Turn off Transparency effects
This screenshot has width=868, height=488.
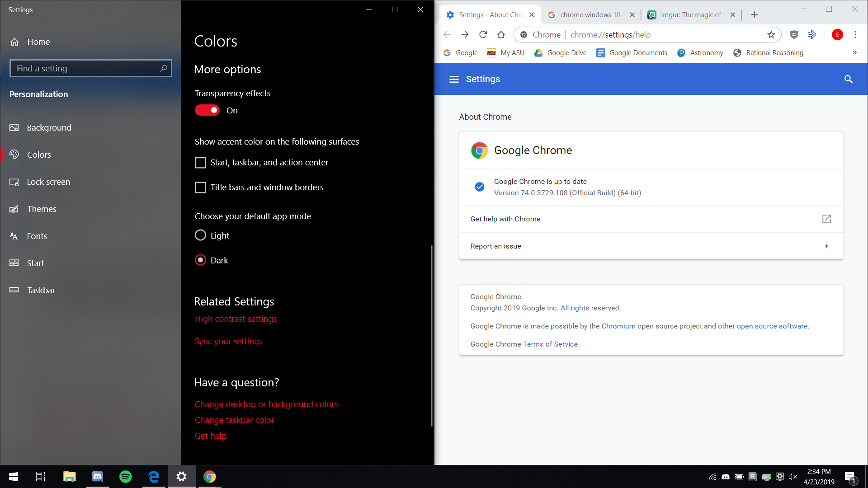[x=207, y=110]
